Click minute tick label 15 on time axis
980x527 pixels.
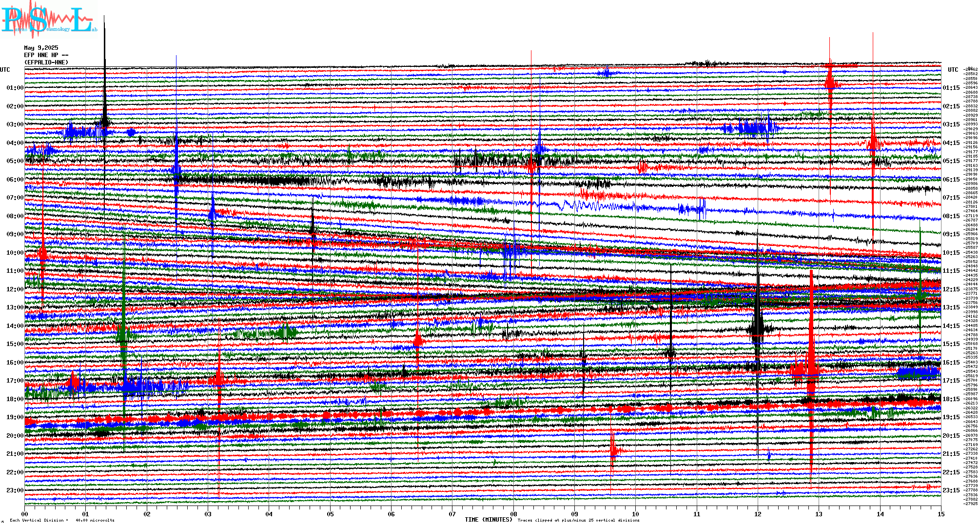point(941,514)
